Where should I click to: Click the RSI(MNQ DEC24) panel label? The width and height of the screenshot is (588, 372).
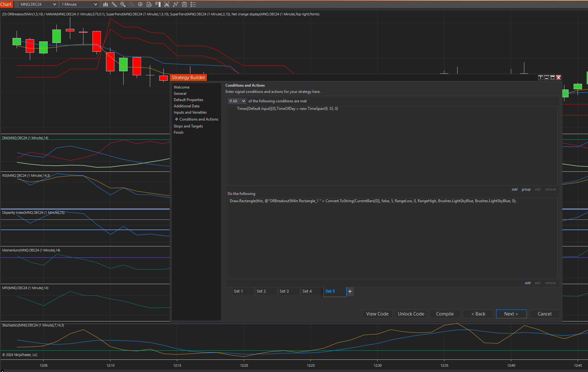[x=26, y=175]
